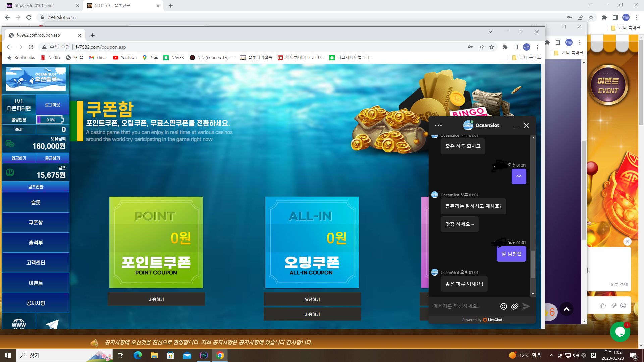Launch Microsoft Edge from the taskbar
644x362 pixels.
coord(138,355)
